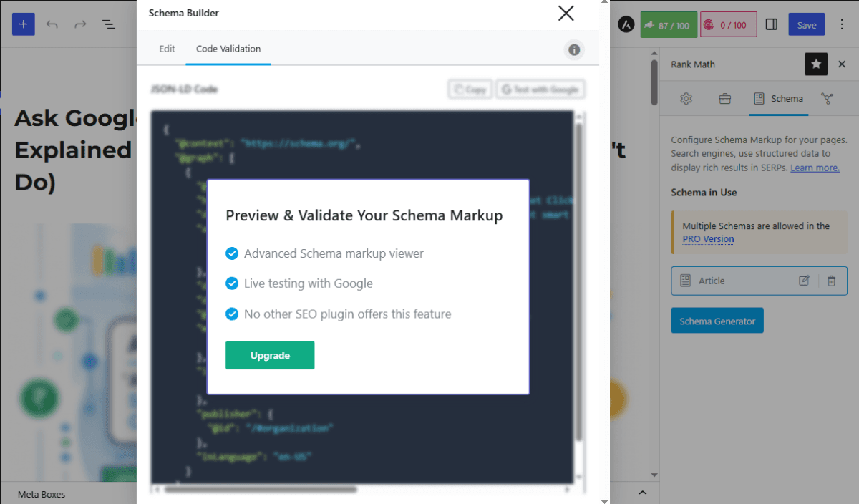Screen dimensions: 859x504
Task: Click the JSON-LD code vertical scrollbar
Action: 578,283
